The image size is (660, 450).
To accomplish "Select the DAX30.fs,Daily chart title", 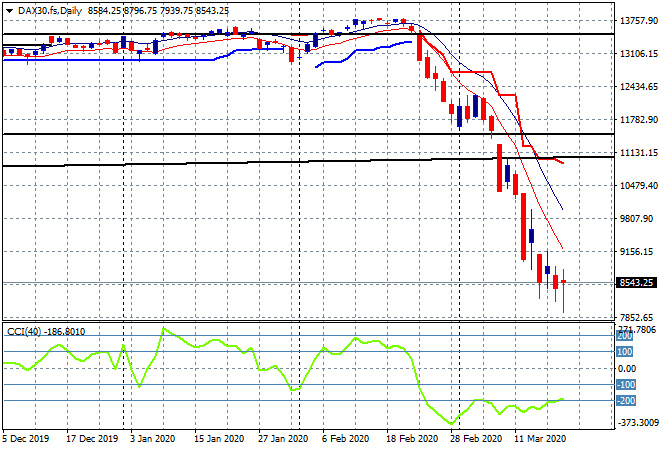I will click(x=50, y=11).
